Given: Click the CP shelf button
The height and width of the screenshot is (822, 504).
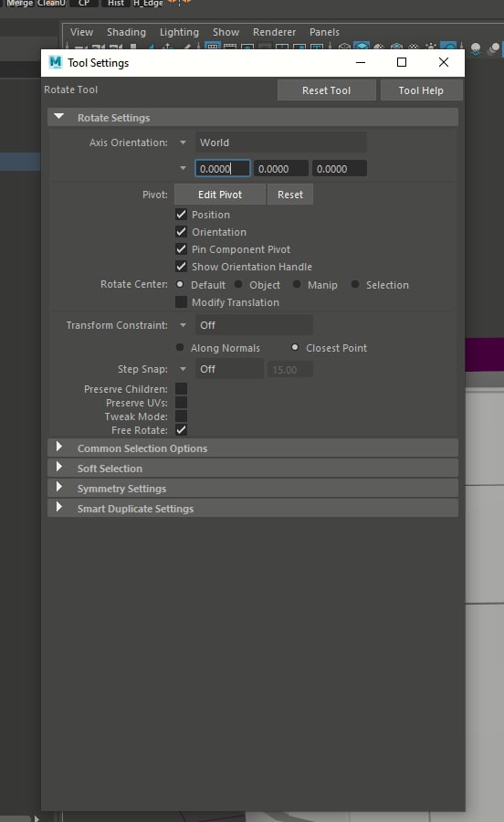Looking at the screenshot, I should [x=84, y=3].
